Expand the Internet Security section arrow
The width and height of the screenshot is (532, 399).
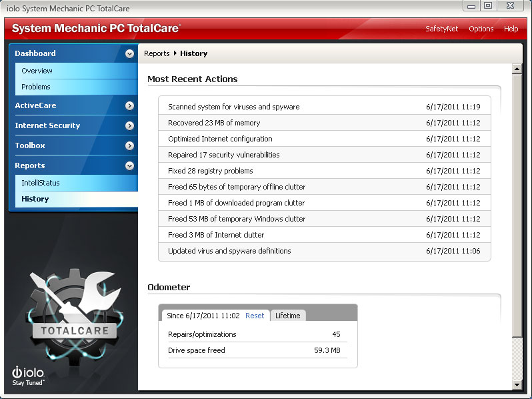coord(129,125)
